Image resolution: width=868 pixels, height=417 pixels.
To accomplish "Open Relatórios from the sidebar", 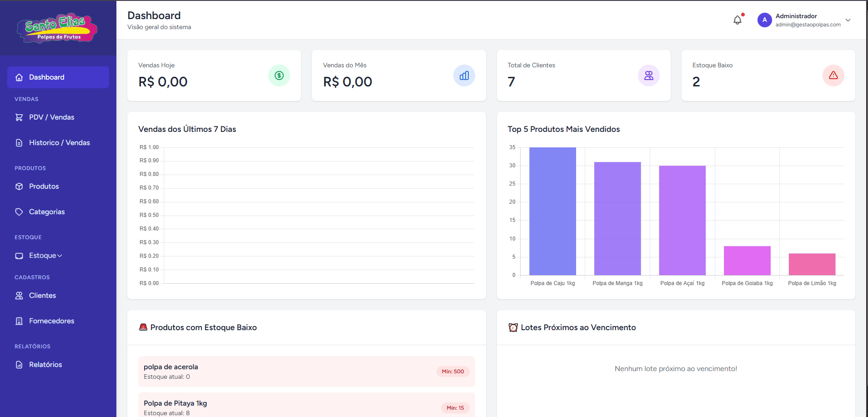I will 45,365.
